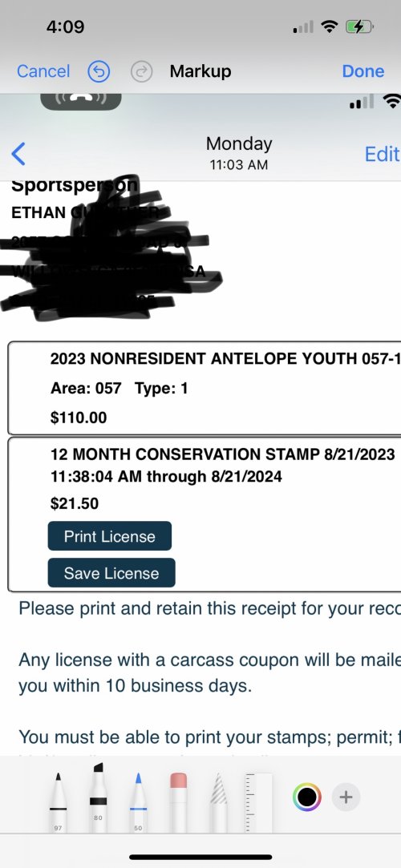This screenshot has height=868, width=401.
Task: Click the Print License button
Action: [x=110, y=536]
